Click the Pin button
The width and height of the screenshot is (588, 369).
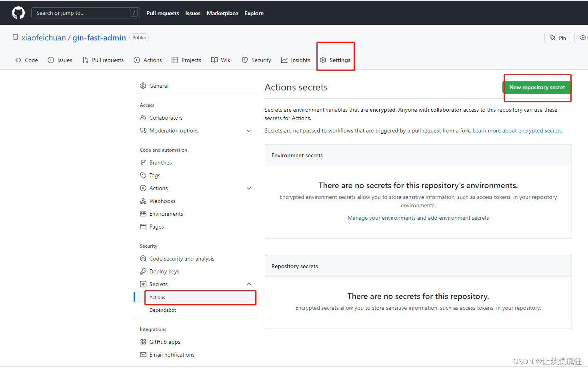pyautogui.click(x=558, y=38)
